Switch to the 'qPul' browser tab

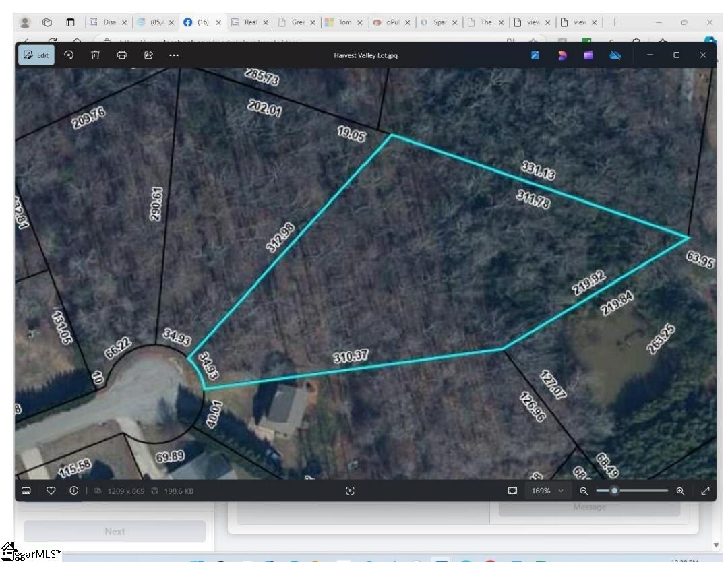coord(392,22)
